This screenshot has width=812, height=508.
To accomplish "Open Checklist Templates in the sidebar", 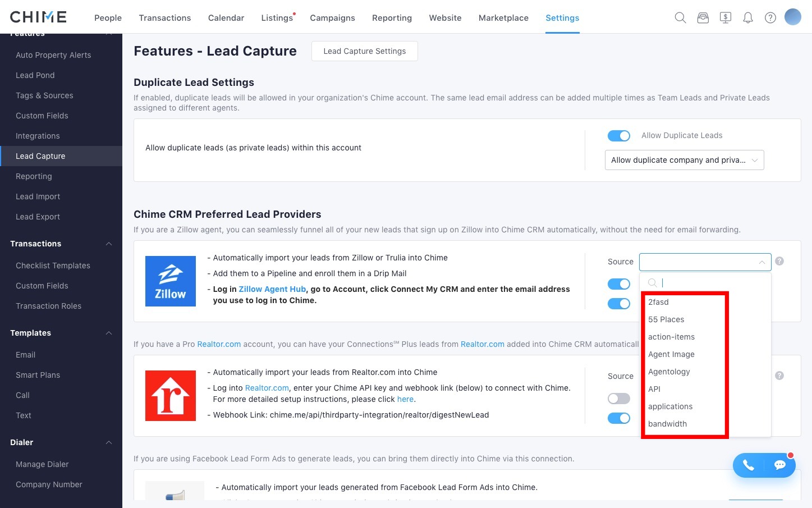I will [53, 266].
